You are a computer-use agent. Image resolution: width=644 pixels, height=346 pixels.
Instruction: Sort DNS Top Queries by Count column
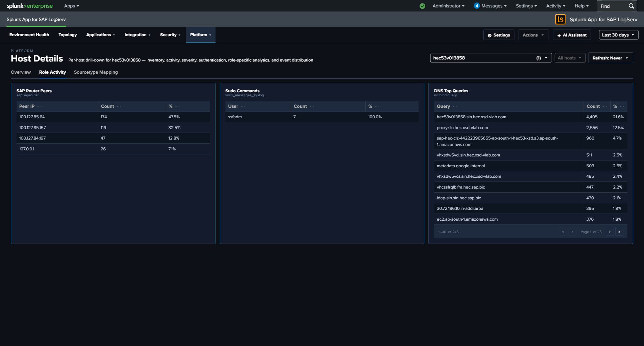pyautogui.click(x=597, y=106)
